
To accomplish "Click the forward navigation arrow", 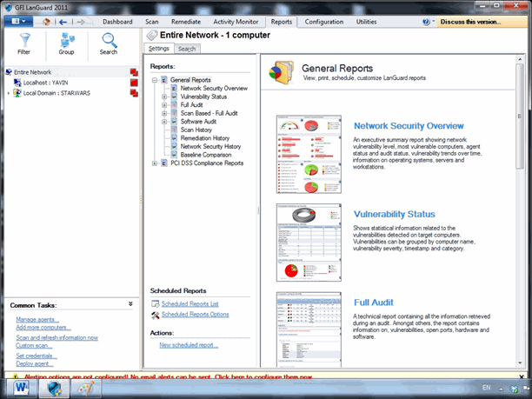I will pyautogui.click(x=81, y=22).
